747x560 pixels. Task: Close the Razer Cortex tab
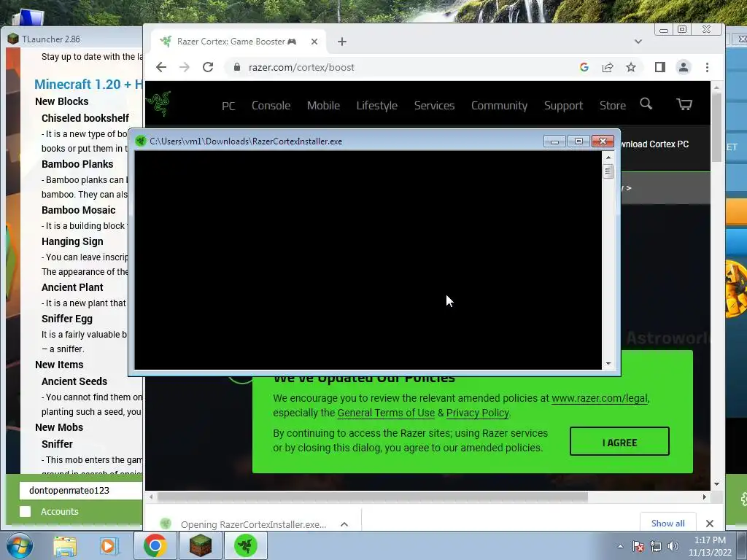[x=314, y=42]
